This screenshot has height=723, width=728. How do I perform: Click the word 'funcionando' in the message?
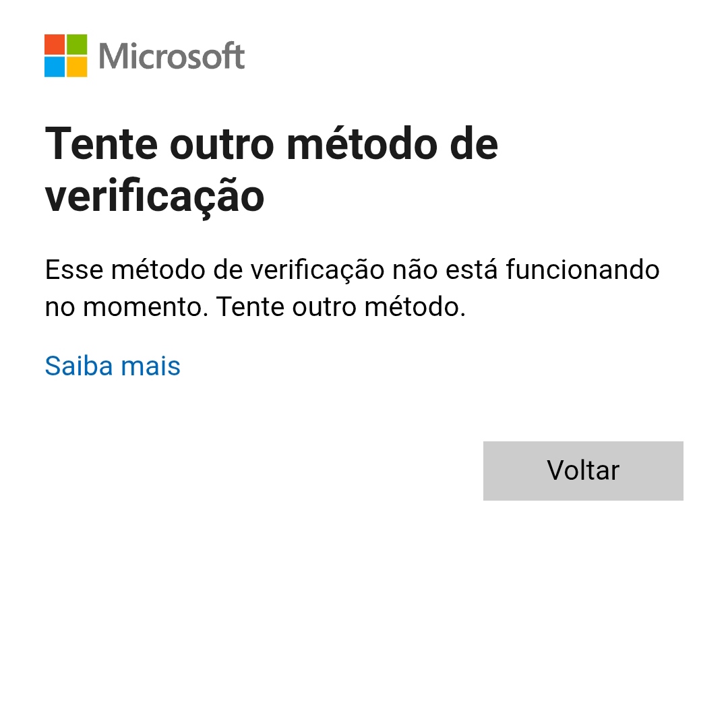582,270
